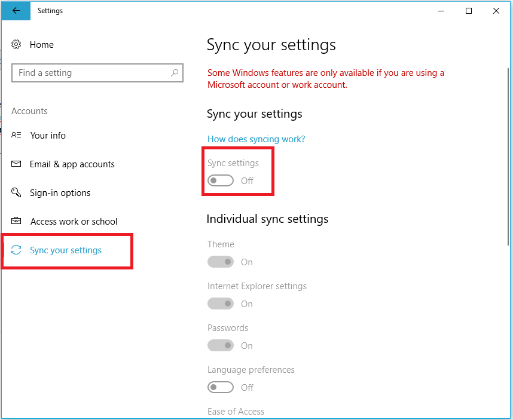
Task: Click the Home gear icon
Action: click(x=16, y=44)
